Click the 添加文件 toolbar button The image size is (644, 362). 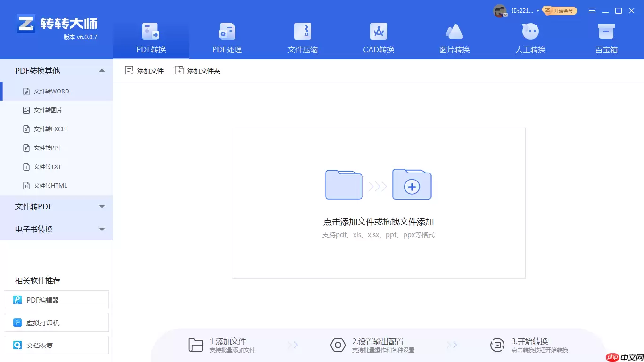coord(144,70)
